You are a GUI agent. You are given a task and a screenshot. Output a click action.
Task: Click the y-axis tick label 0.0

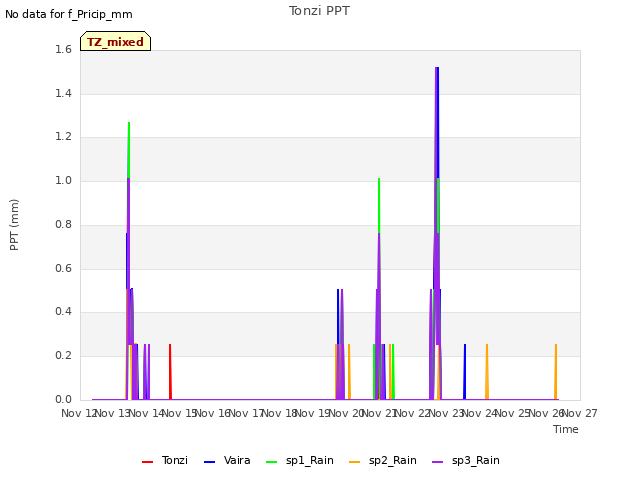(x=63, y=399)
